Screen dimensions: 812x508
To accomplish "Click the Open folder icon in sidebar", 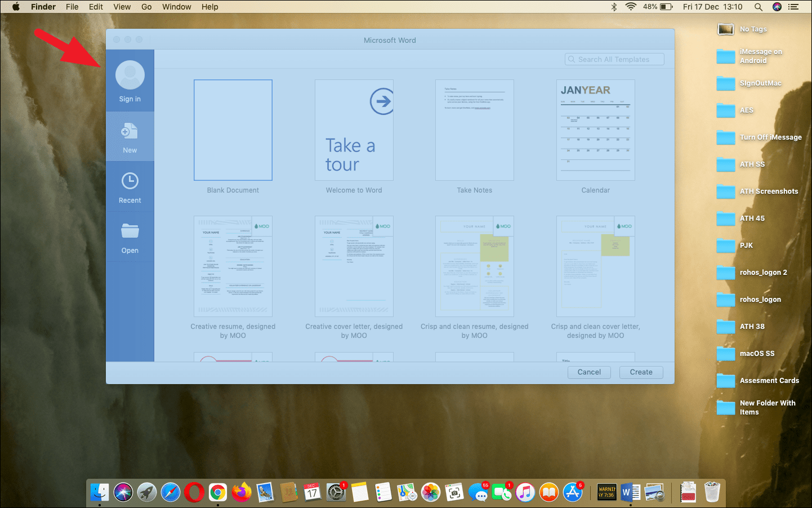I will tap(130, 231).
